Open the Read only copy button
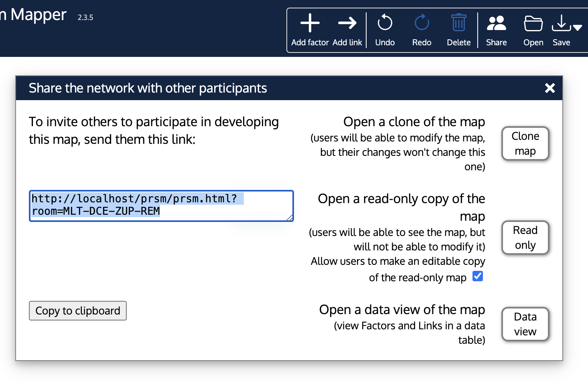Screen dimensions: 588x383 (525, 238)
